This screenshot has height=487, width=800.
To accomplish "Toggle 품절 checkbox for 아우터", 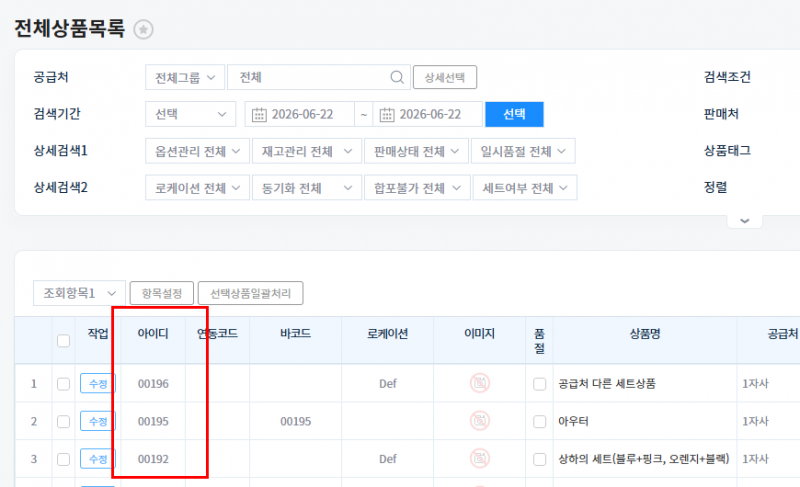I will coord(539,422).
